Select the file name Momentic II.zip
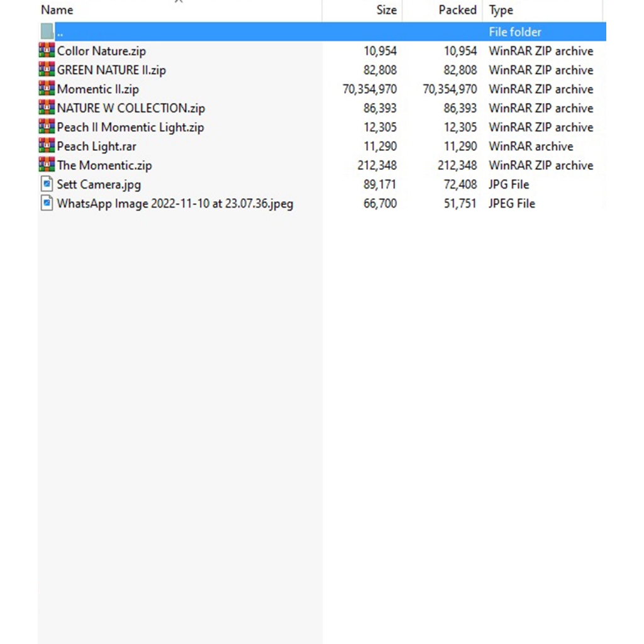Image resolution: width=644 pixels, height=644 pixels. 97,89
